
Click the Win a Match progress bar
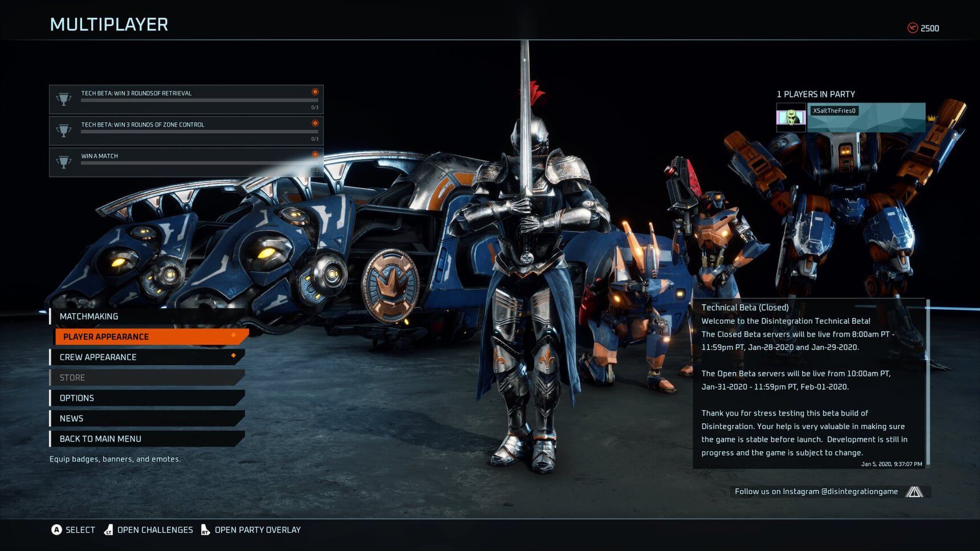click(199, 163)
